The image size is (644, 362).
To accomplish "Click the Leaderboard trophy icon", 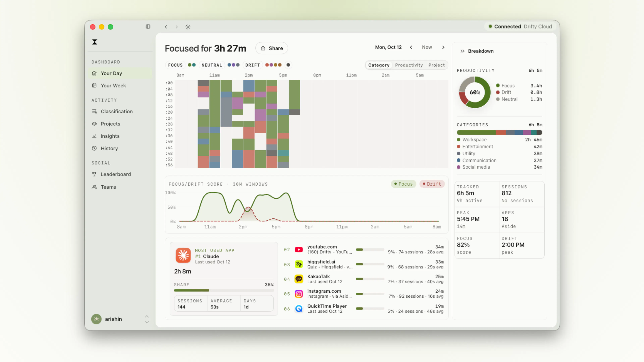I will 94,174.
